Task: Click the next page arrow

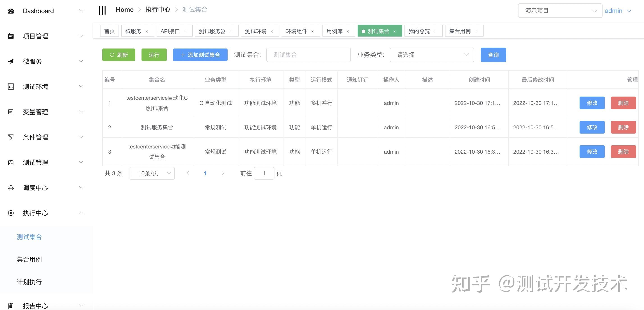Action: coord(222,173)
